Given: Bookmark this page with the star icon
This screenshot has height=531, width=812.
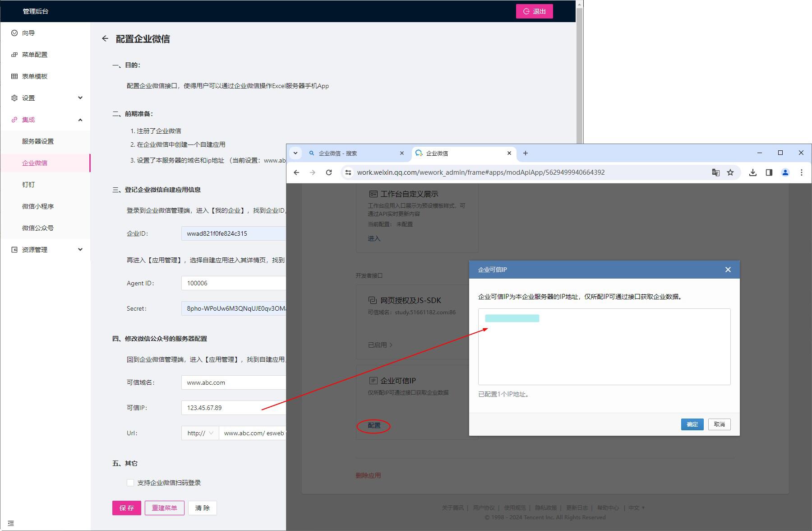Looking at the screenshot, I should pos(730,172).
